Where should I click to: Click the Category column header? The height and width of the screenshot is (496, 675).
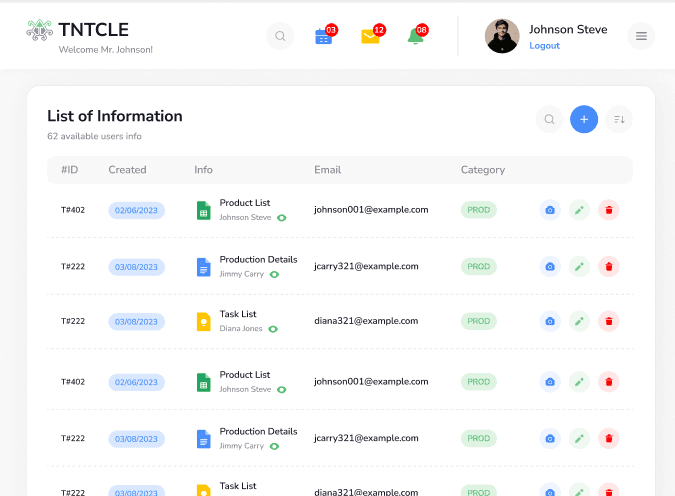click(x=482, y=170)
